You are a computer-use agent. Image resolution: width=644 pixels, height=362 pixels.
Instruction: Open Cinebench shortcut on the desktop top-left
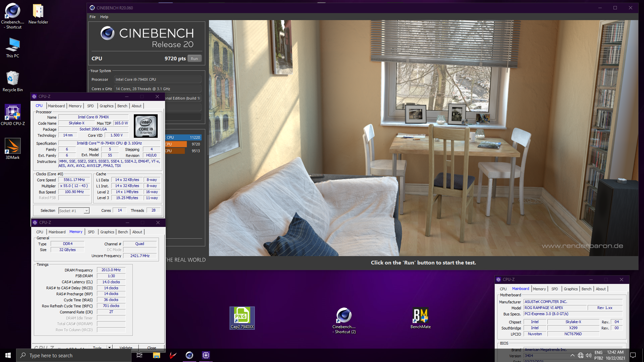point(13,16)
